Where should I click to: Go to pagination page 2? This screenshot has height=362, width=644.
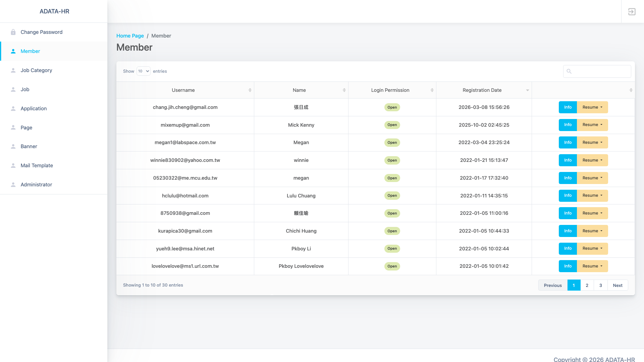[587, 285]
